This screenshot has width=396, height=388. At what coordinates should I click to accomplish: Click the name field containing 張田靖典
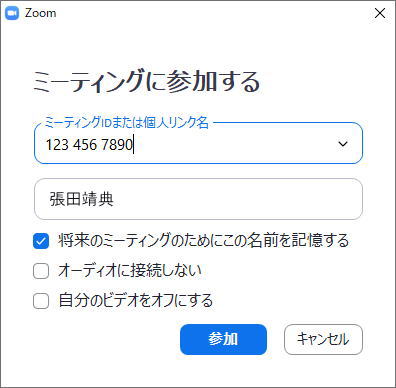[198, 199]
